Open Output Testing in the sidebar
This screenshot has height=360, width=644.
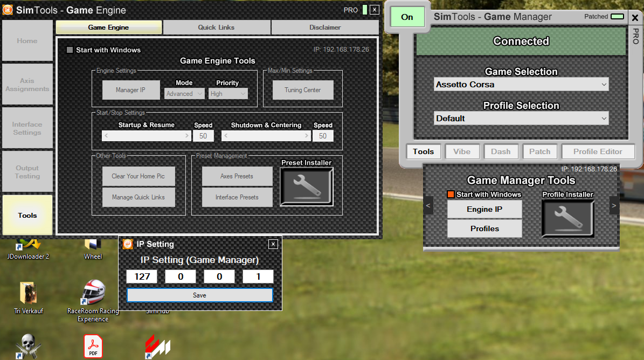coord(27,171)
